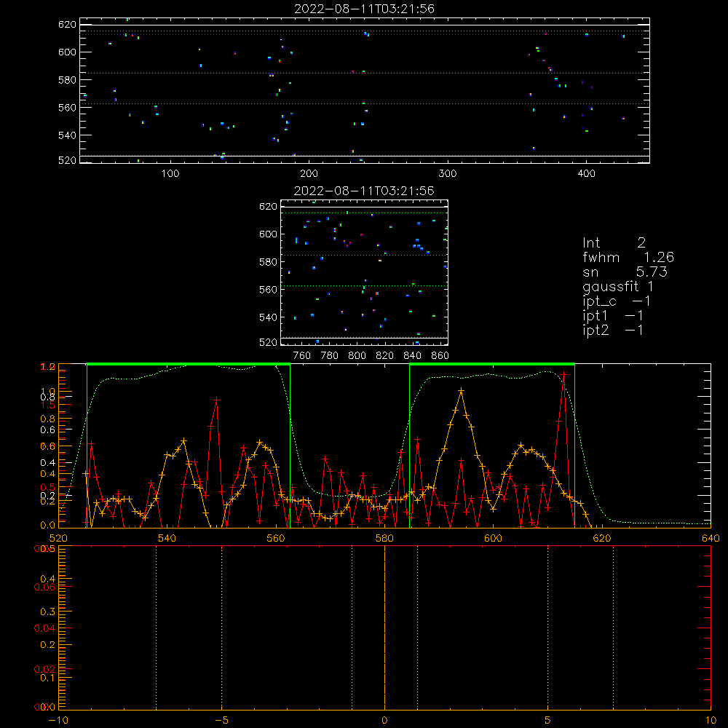Click x-axis label 780 on the middle plot
Viewport: 728px width, 728px height.
330,356
